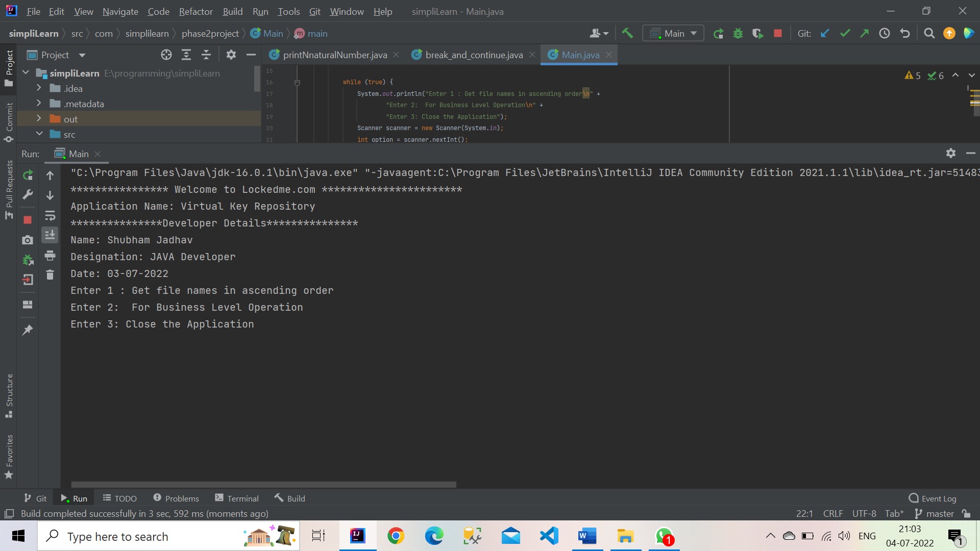Click the rerun Main icon in Run panel

point(28,176)
